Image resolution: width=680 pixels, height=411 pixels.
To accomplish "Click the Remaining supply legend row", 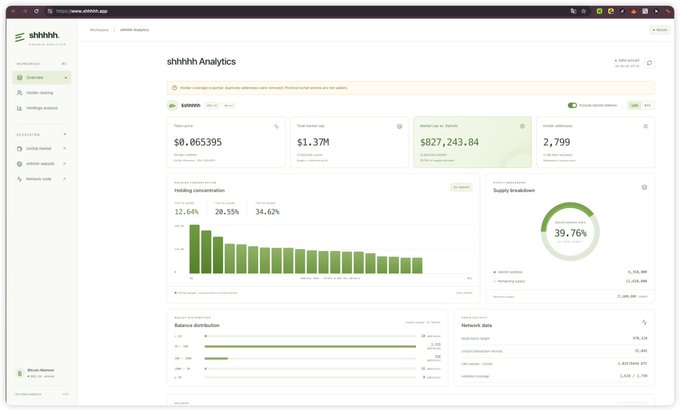I will coord(570,281).
